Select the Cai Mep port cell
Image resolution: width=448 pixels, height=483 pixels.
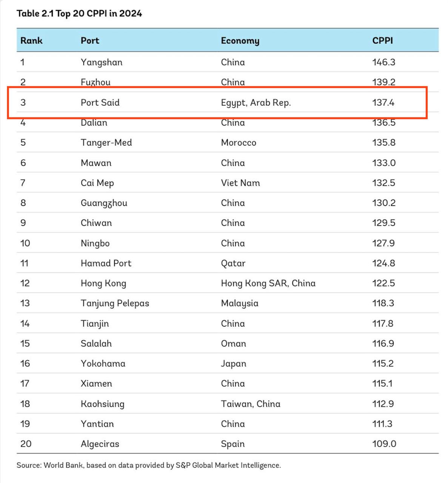point(97,183)
